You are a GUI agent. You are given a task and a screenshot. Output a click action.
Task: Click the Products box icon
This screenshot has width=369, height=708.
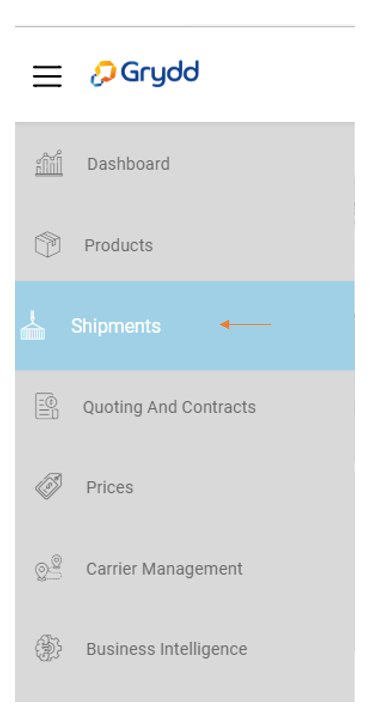tap(48, 245)
